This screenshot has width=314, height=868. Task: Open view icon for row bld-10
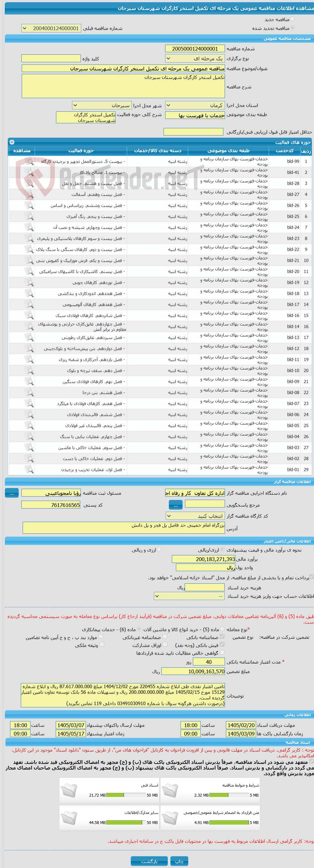[29, 371]
